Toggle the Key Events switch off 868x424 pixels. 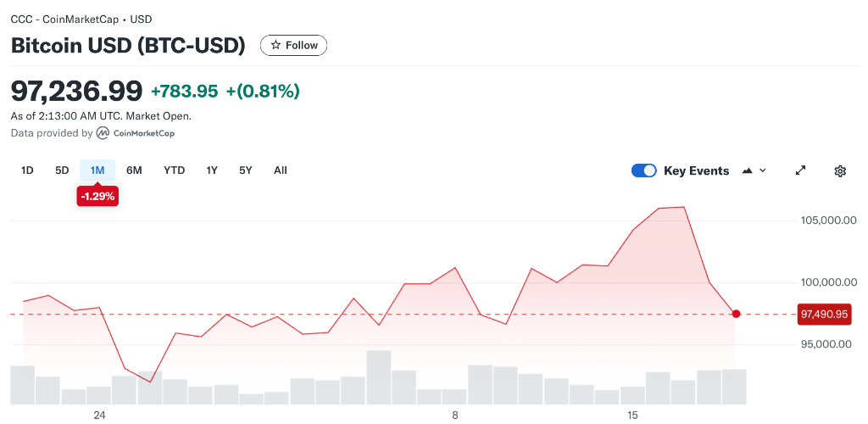[644, 170]
